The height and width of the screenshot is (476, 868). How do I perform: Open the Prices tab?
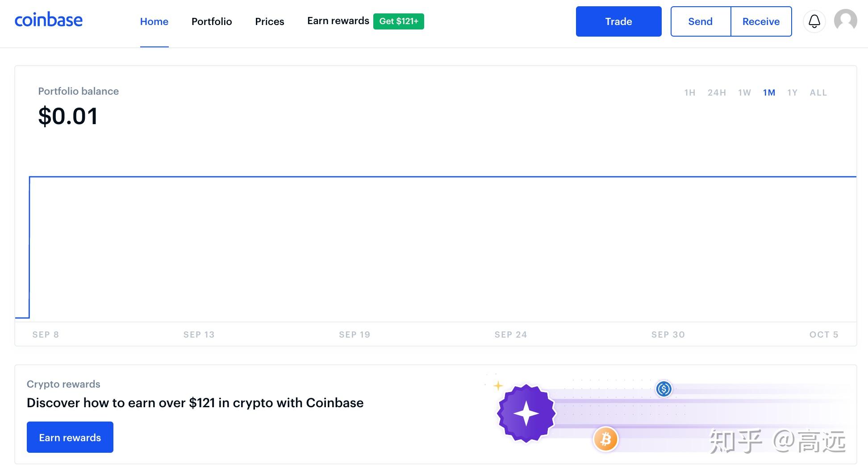(270, 21)
